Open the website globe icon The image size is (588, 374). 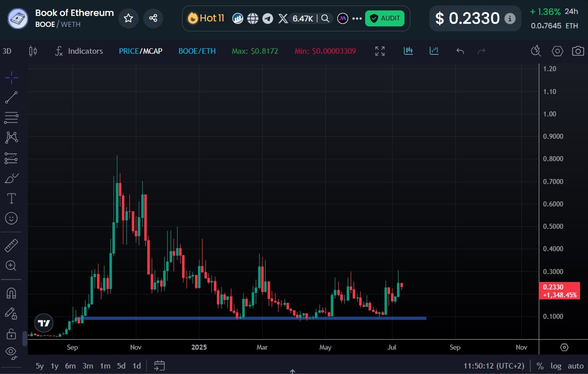[253, 18]
